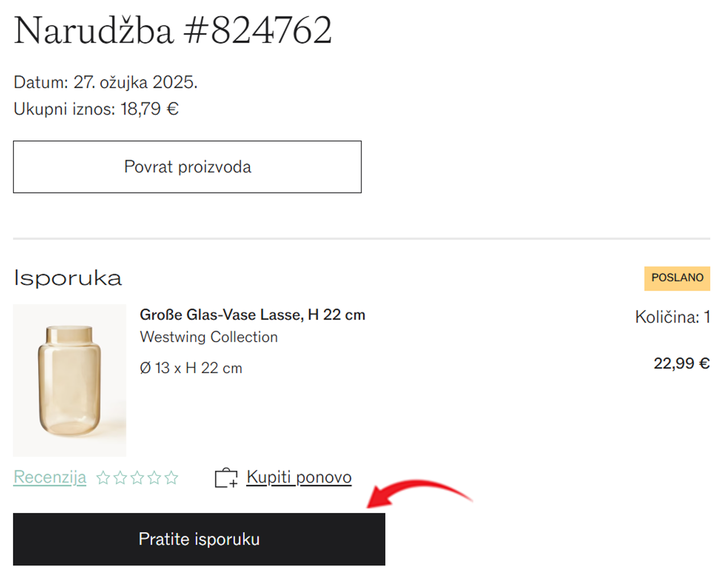Select the third review star

137,478
